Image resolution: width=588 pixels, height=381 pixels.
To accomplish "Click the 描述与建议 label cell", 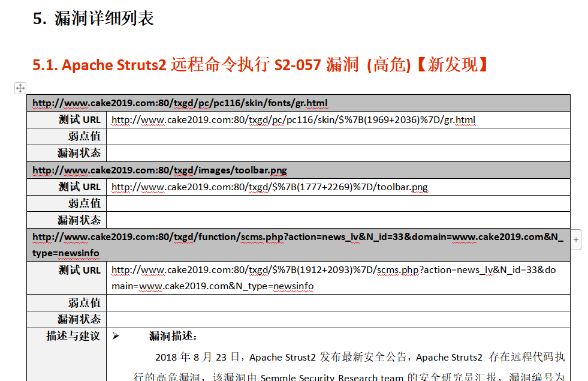I will point(73,336).
